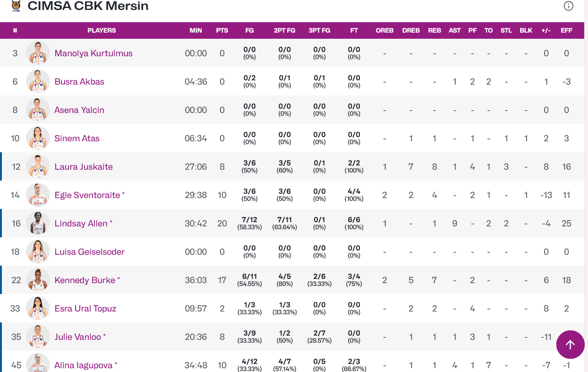Open Julie Vanloo's player page
Viewport: 588px width, 372px height.
(x=78, y=337)
